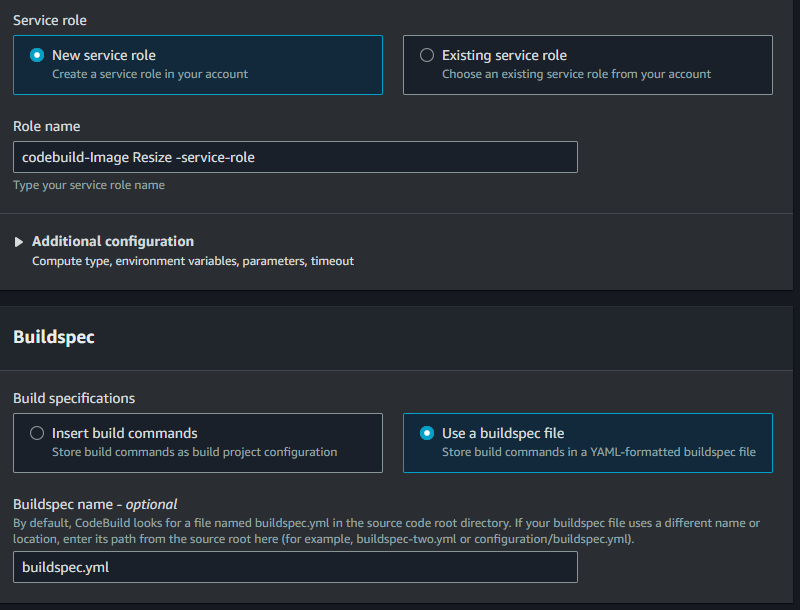The image size is (800, 610).
Task: Click 'Type your service role name' hint text
Action: tap(89, 185)
